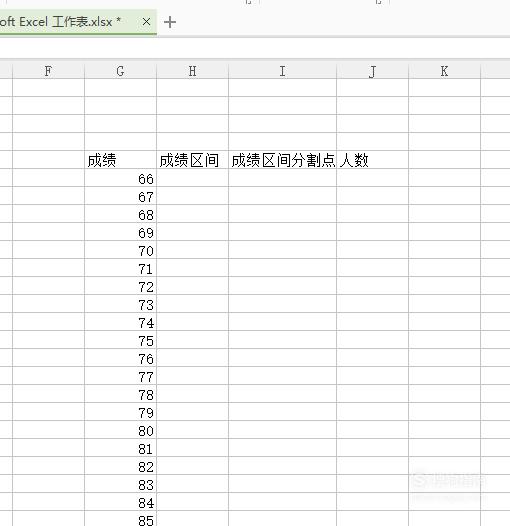Select the cell containing 69
The width and height of the screenshot is (510, 526).
pos(120,232)
